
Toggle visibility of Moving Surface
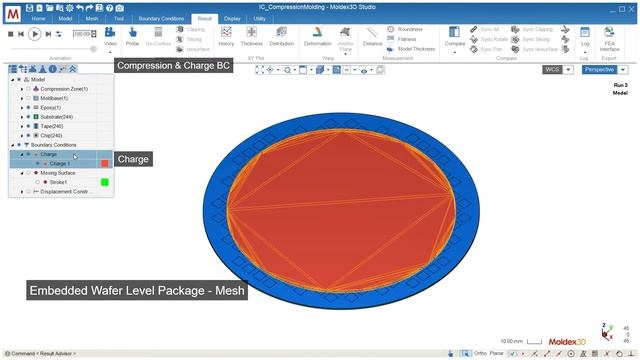pos(28,173)
